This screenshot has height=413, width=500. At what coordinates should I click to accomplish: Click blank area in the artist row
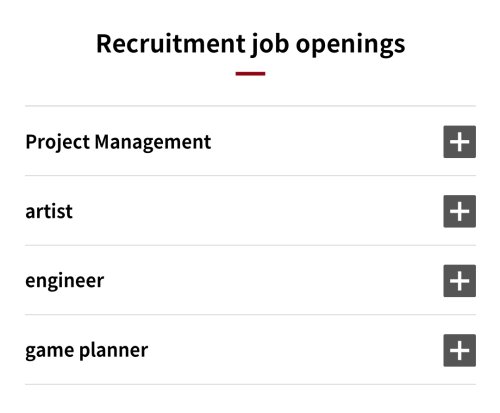click(x=257, y=211)
